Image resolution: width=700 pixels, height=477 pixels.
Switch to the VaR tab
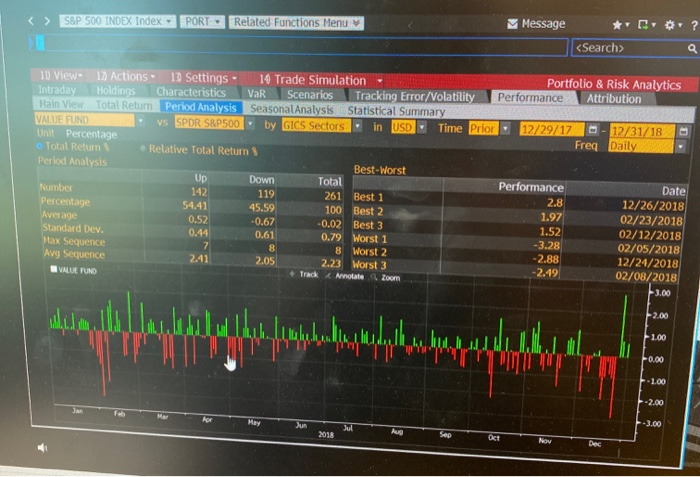coord(256,94)
